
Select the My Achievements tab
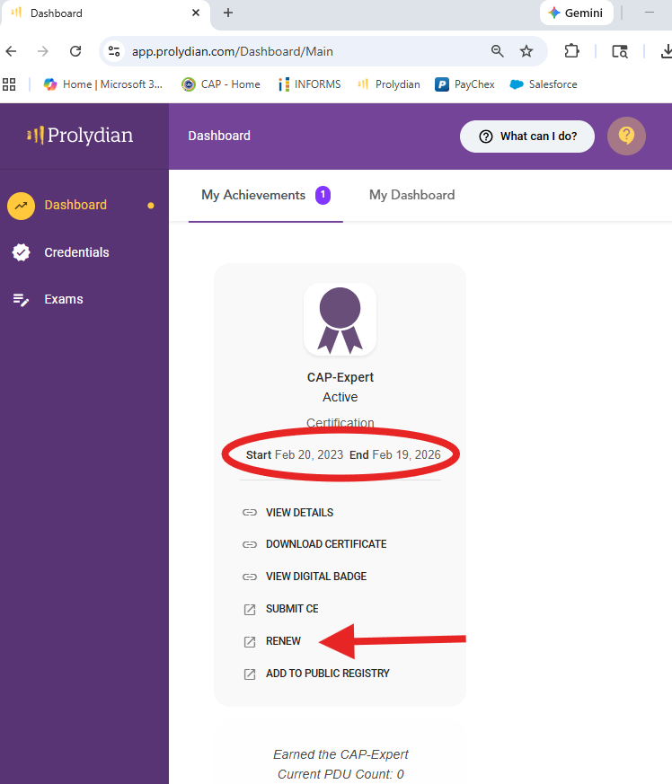pos(253,195)
